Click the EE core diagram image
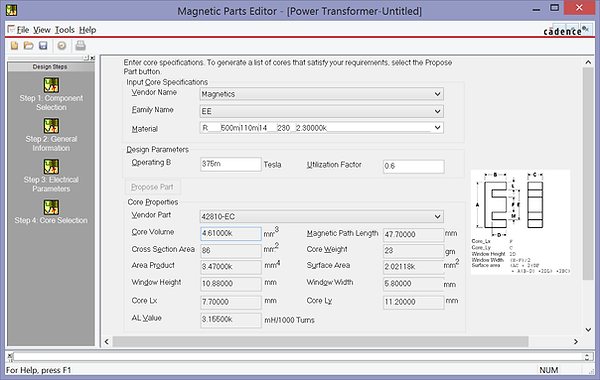Viewport: 600px width, 380px height. (520, 222)
